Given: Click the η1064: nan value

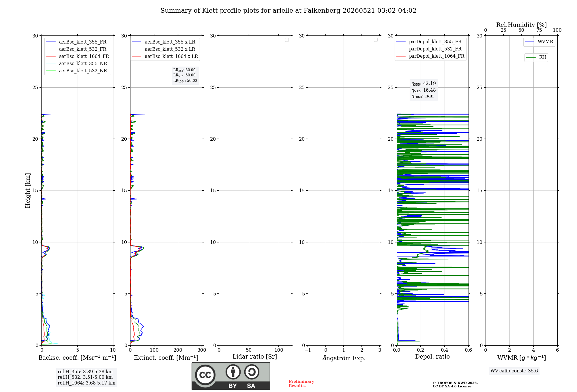Looking at the screenshot, I should click(x=422, y=96).
